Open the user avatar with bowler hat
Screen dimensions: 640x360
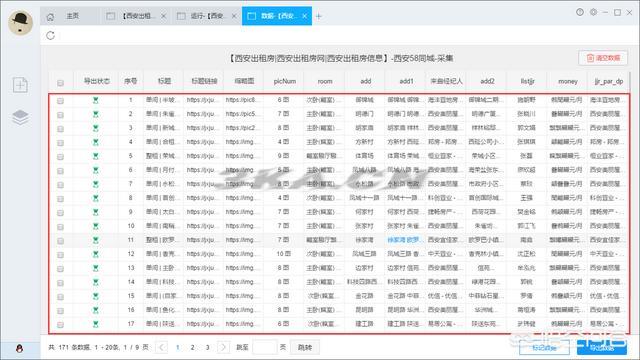[x=20, y=22]
